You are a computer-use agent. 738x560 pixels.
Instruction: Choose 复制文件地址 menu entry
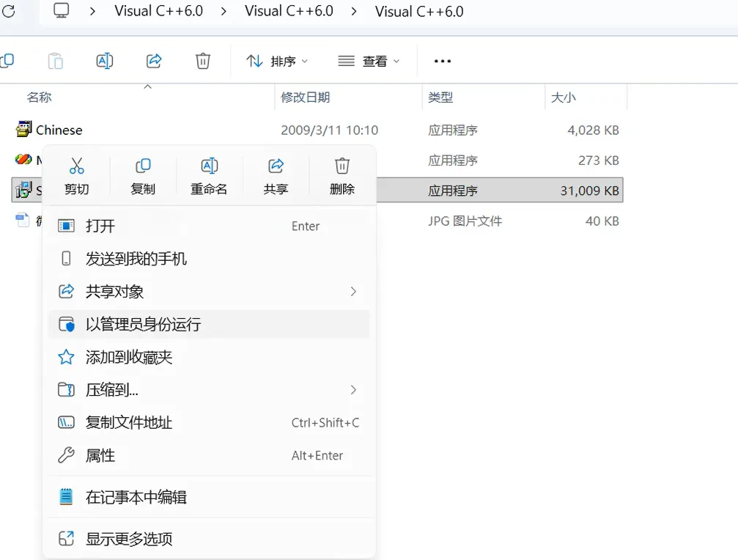click(209, 423)
